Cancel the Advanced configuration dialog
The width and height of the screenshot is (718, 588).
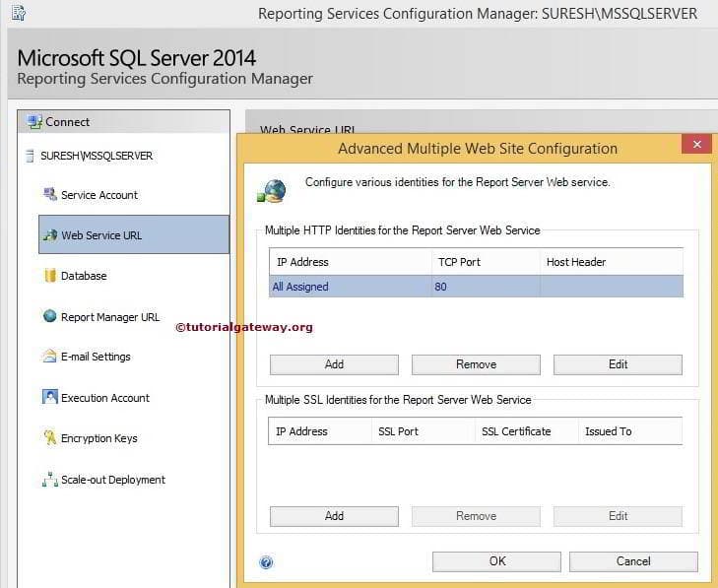coord(633,561)
